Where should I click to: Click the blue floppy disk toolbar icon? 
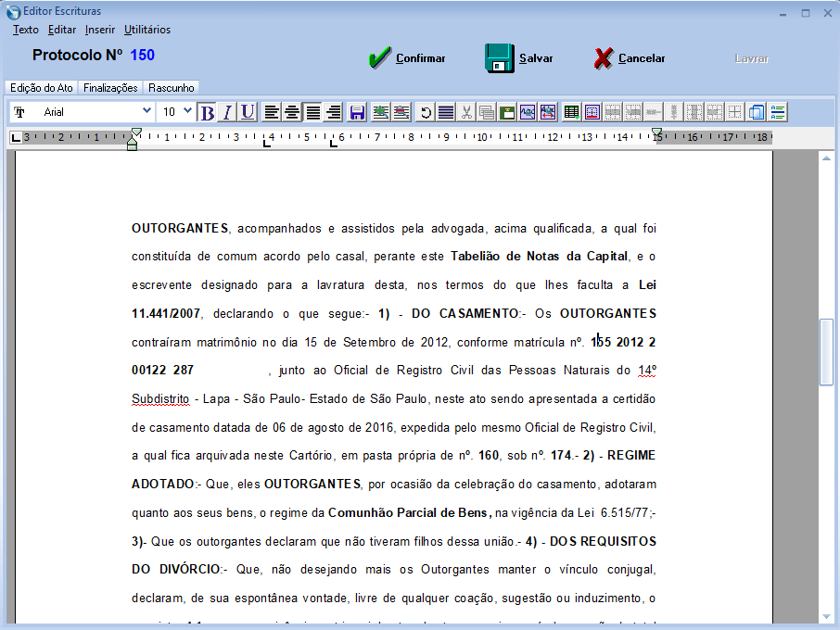click(357, 112)
